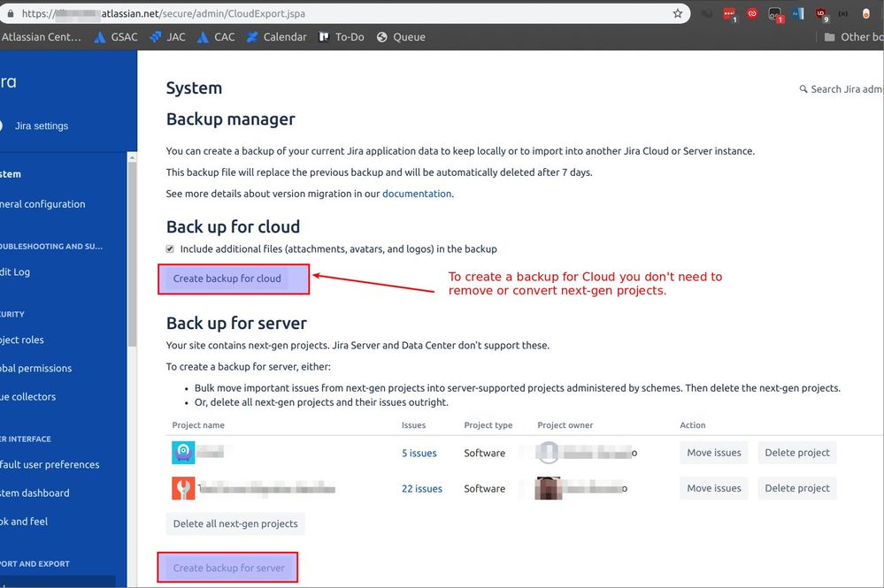Click the Action column header
Viewport: 884px width, 588px height.
(x=692, y=425)
